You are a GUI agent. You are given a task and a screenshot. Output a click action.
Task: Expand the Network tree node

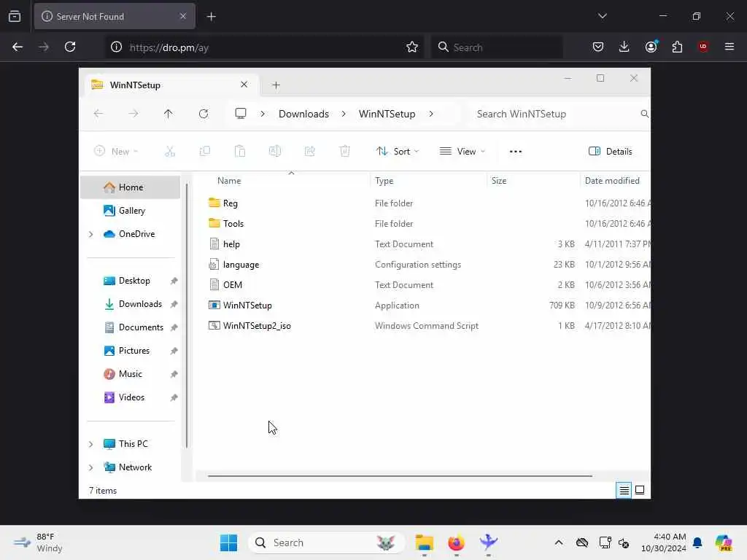pyautogui.click(x=90, y=467)
